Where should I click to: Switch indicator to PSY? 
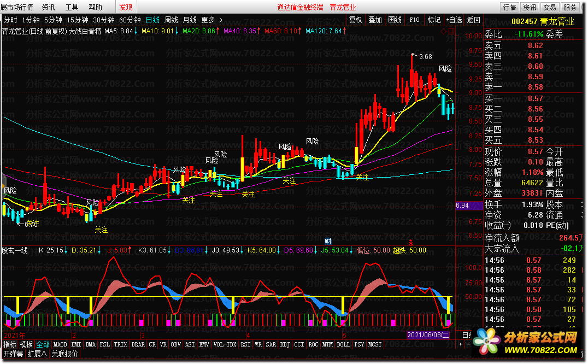[359, 344]
